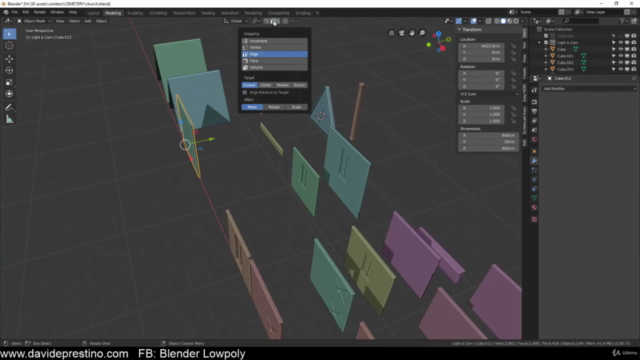Open the Scene properties tab icon
This screenshot has width=640, height=360.
pos(534,130)
